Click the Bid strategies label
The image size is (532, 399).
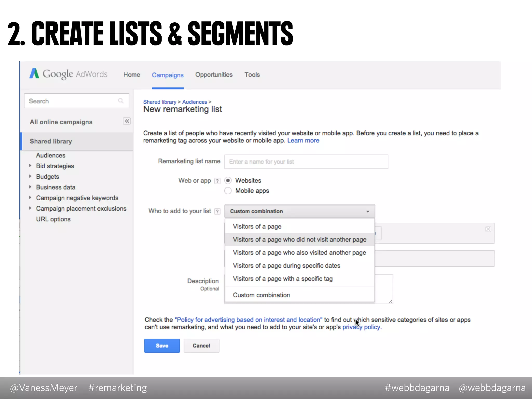55,166
